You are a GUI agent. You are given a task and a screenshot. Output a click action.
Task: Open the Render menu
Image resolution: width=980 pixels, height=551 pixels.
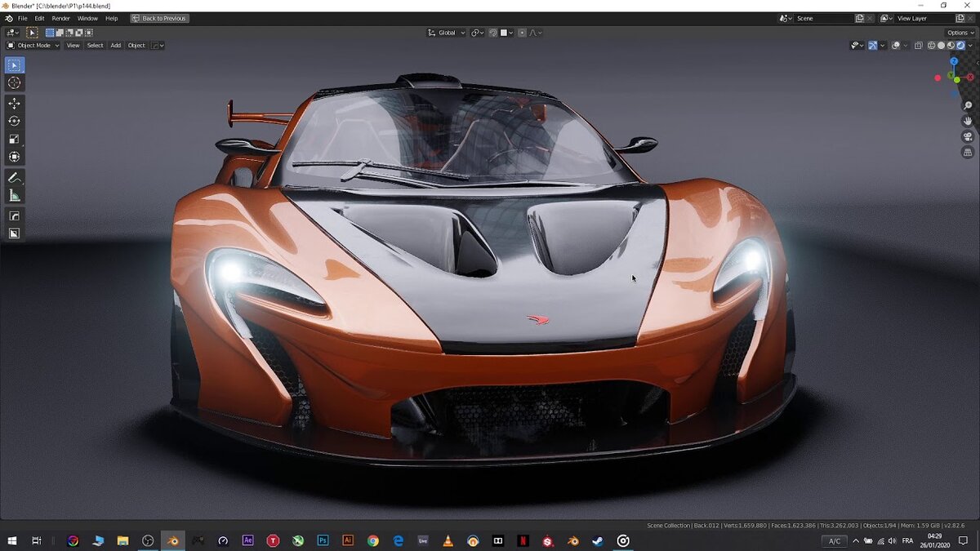pyautogui.click(x=61, y=18)
